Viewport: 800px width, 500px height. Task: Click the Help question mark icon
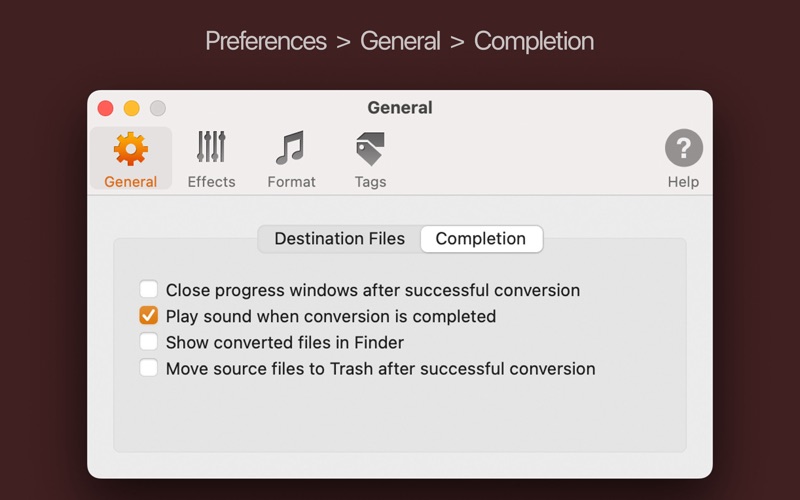[684, 149]
